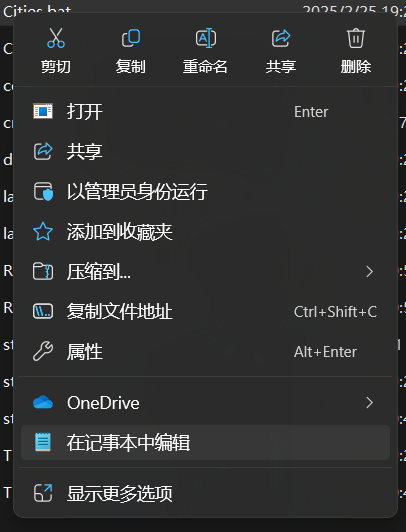Click the trash Delete (删除) icon
The height and width of the screenshot is (532, 406).
[356, 38]
